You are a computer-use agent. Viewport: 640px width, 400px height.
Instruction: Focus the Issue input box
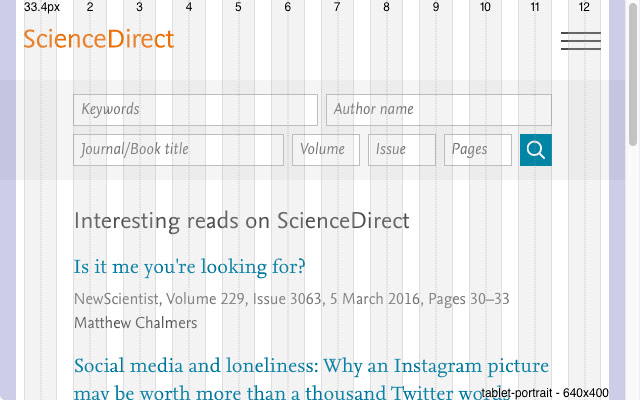[401, 150]
